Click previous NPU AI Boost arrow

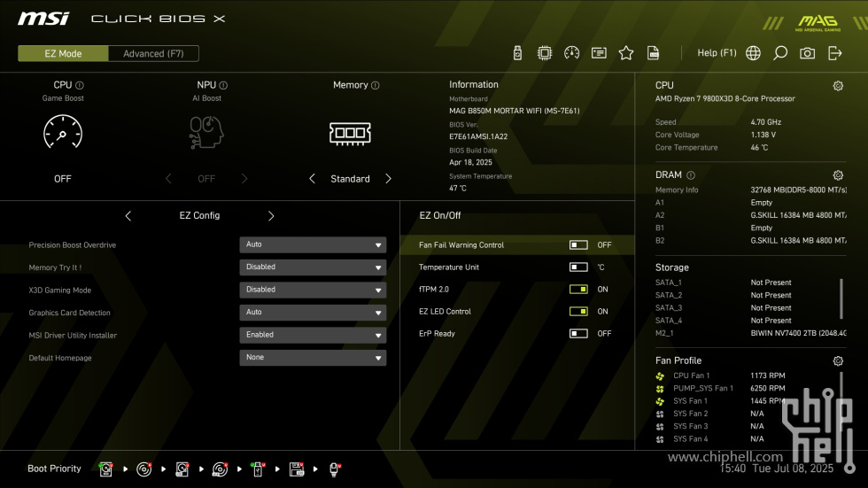pyautogui.click(x=168, y=179)
